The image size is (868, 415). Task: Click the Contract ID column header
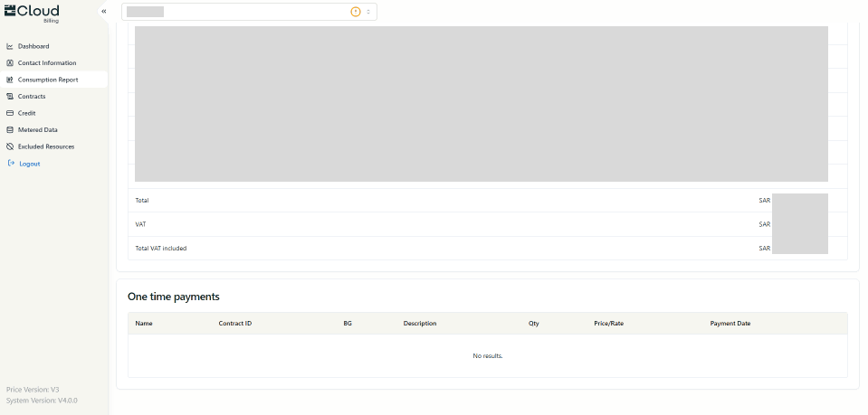(234, 323)
